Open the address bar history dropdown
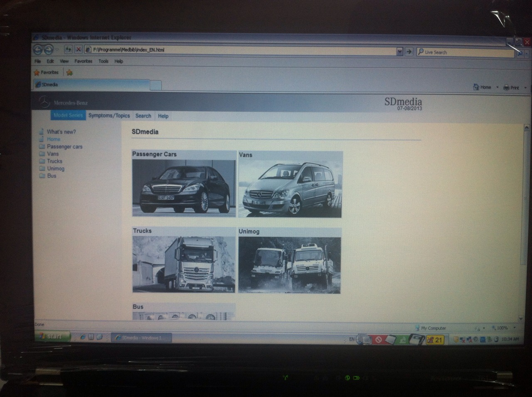 (x=399, y=51)
